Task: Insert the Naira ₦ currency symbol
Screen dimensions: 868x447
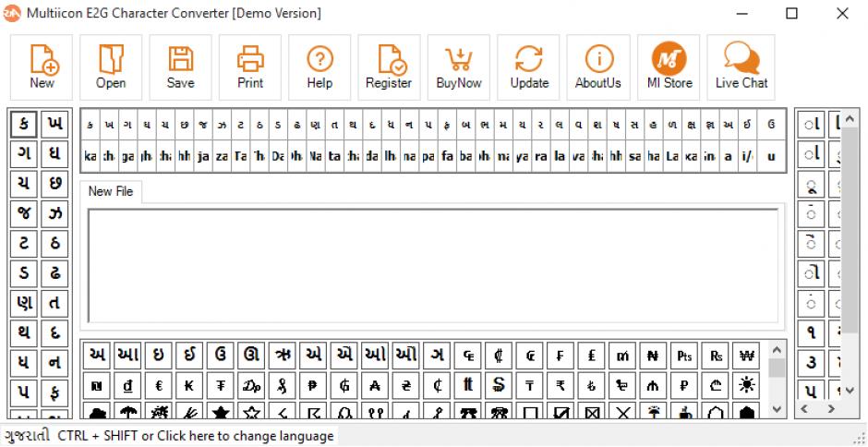Action: point(653,356)
